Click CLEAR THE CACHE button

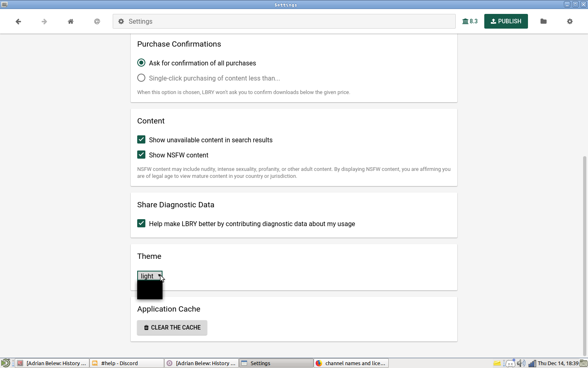pyautogui.click(x=172, y=328)
